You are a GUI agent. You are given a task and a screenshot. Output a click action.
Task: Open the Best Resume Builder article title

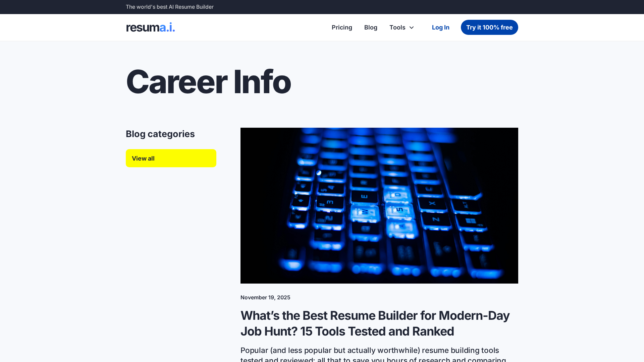click(x=375, y=316)
